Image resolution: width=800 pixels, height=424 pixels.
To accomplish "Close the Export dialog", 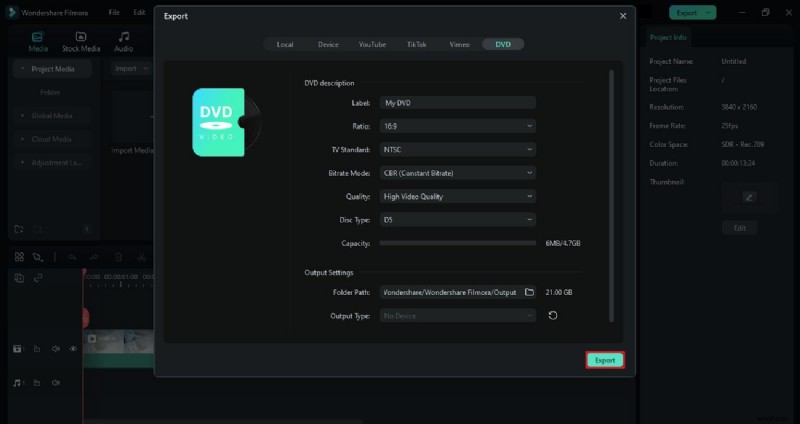I will pos(623,16).
